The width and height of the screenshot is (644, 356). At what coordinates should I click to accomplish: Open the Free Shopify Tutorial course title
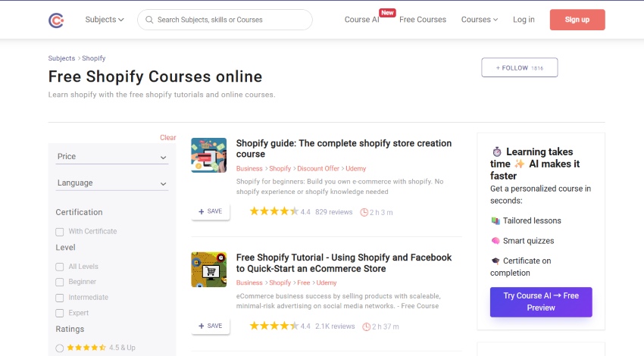point(344,263)
